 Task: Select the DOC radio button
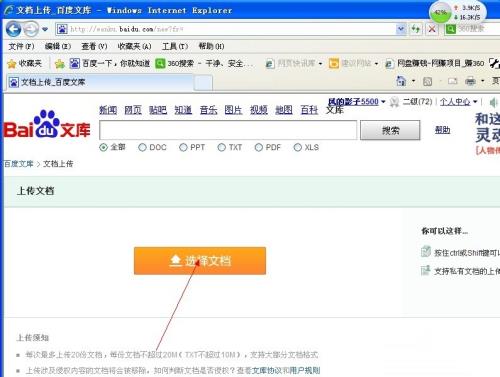(142, 147)
